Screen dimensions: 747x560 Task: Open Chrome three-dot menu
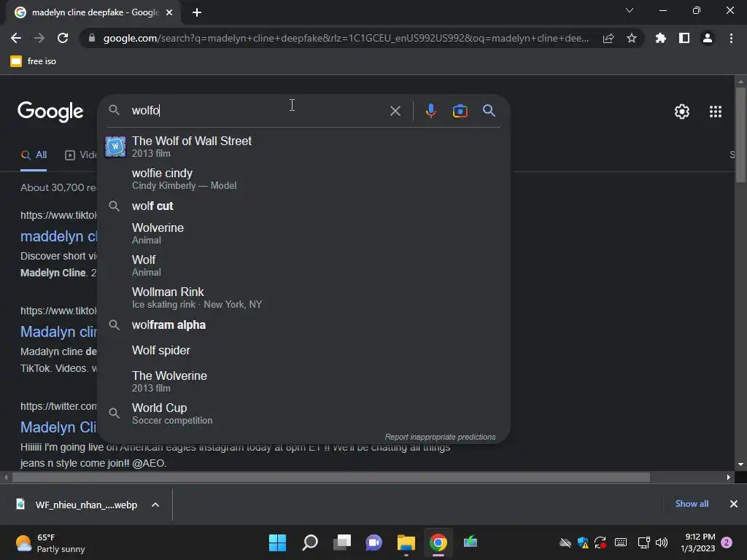pyautogui.click(x=731, y=38)
